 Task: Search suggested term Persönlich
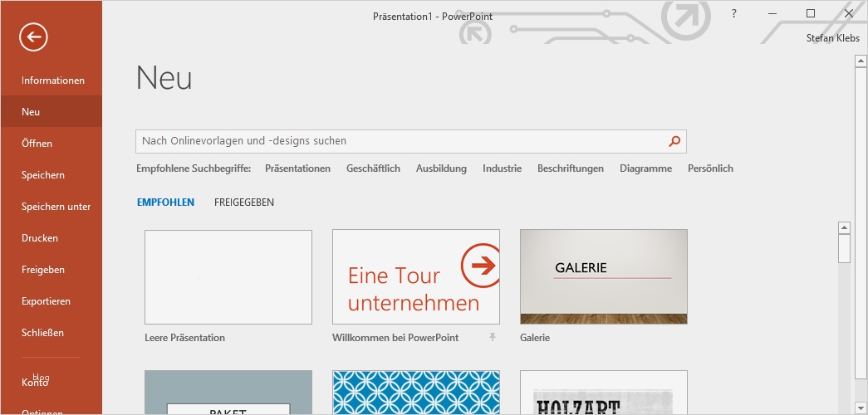tap(710, 168)
